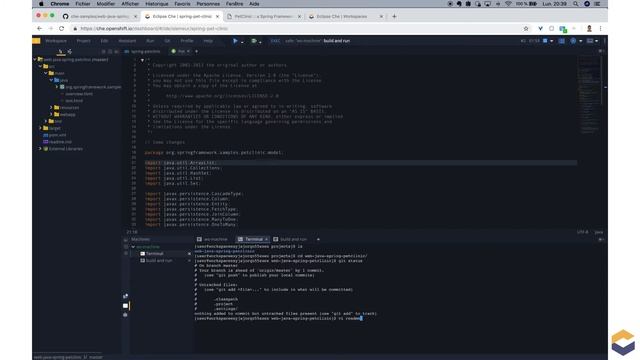
Task: Open the Workspace menu in Che
Action: pyautogui.click(x=56, y=41)
